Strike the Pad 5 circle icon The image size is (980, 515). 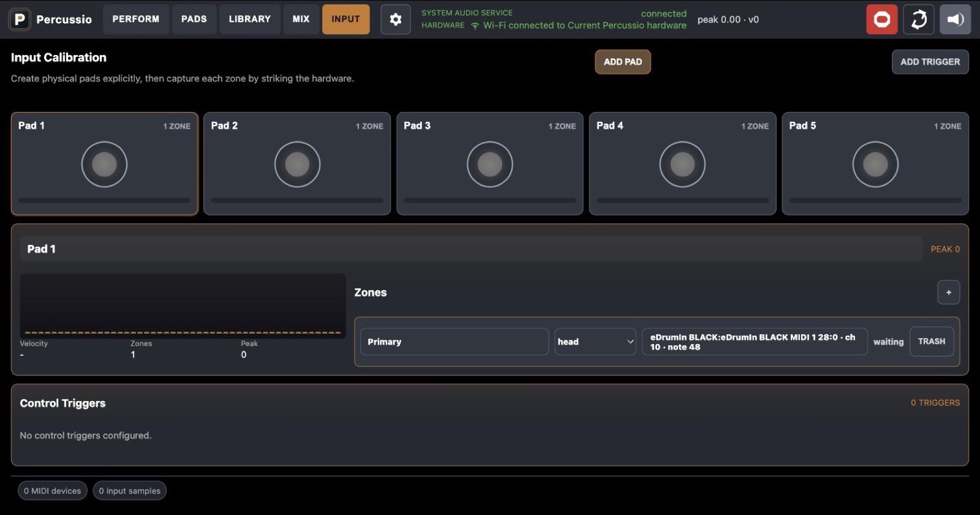tap(875, 164)
